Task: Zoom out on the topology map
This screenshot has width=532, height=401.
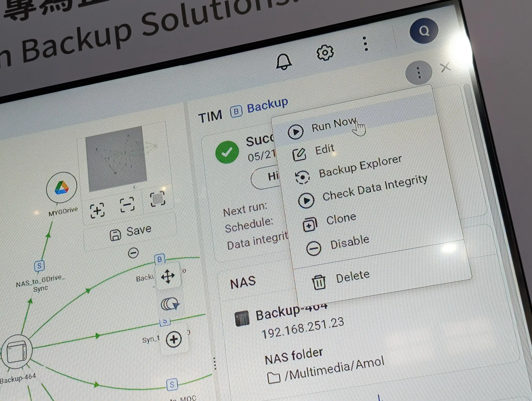Action: [x=127, y=205]
